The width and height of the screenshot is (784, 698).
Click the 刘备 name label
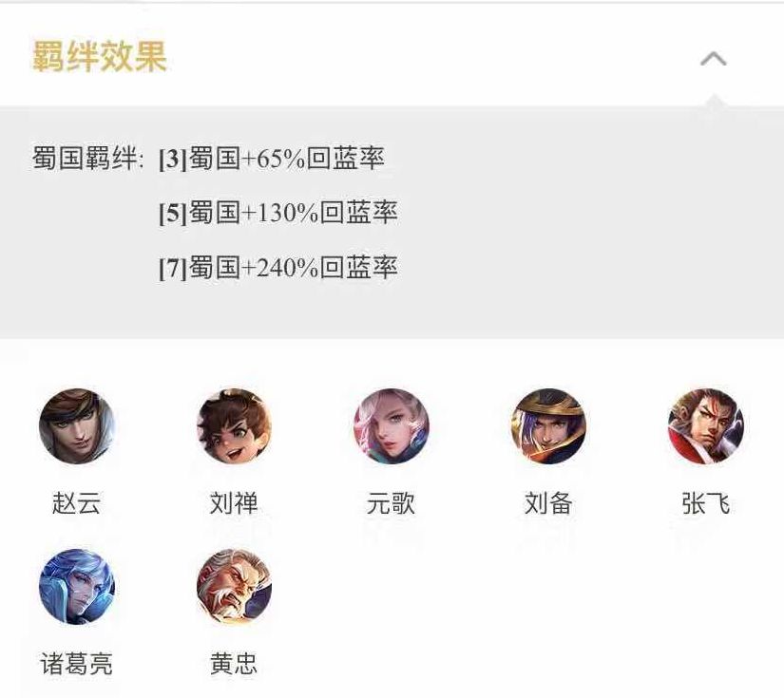tap(548, 503)
